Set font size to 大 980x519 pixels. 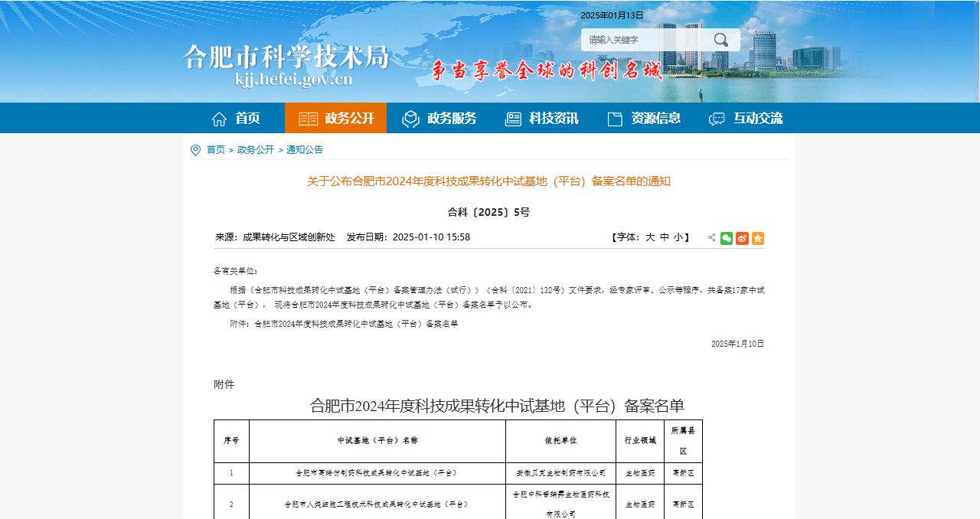click(650, 237)
